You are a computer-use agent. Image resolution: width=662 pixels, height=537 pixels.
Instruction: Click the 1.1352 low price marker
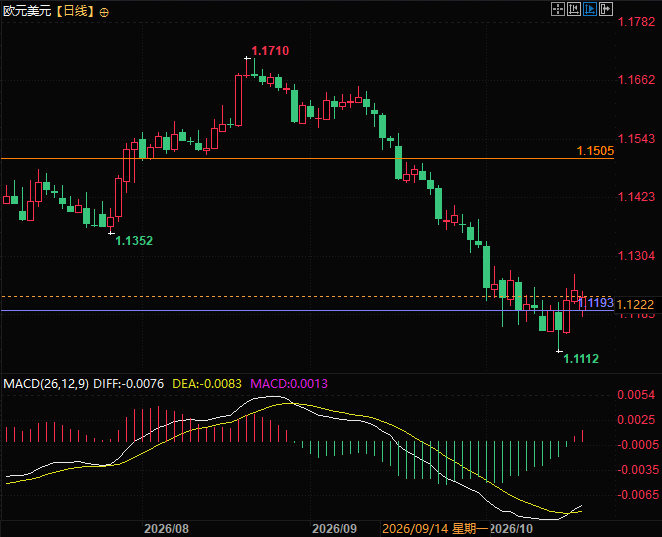(x=134, y=241)
